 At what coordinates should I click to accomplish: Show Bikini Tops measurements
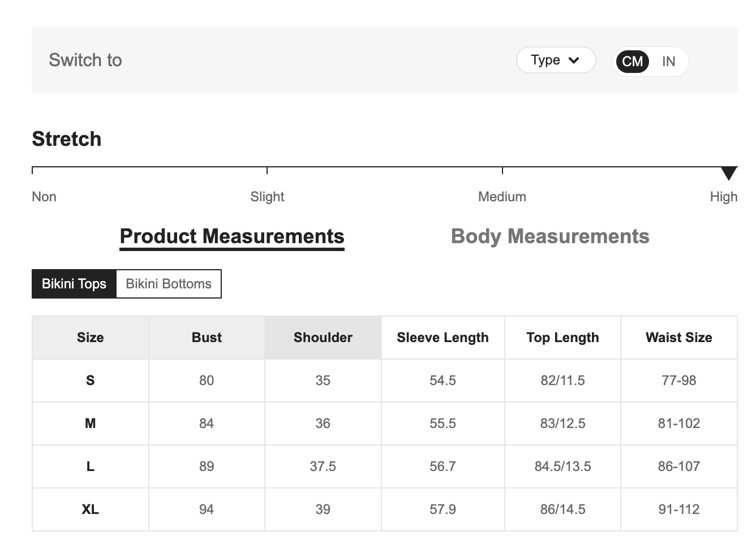pyautogui.click(x=74, y=284)
